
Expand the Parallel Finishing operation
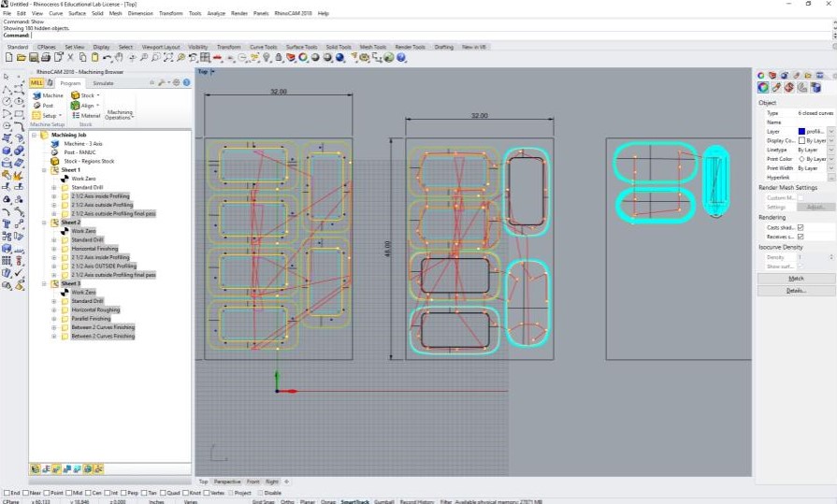(54, 318)
